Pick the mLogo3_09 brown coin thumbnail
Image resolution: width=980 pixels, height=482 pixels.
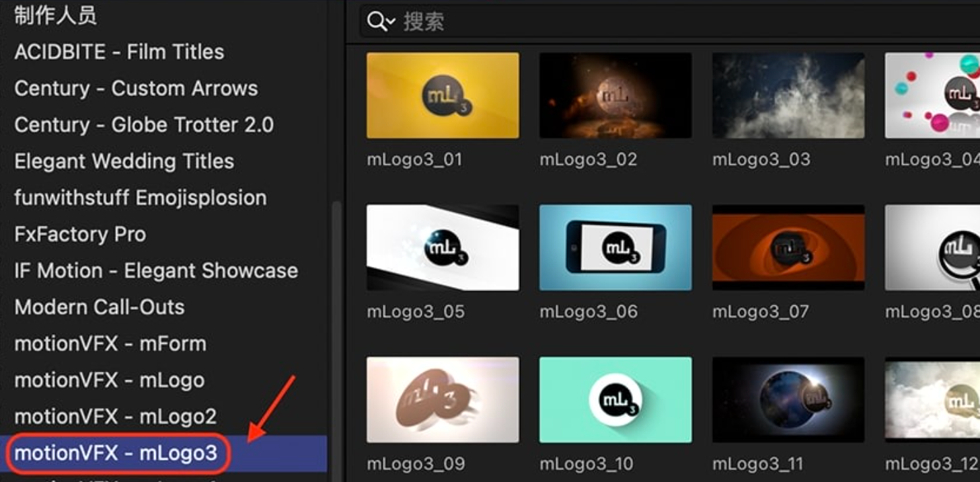tap(443, 399)
